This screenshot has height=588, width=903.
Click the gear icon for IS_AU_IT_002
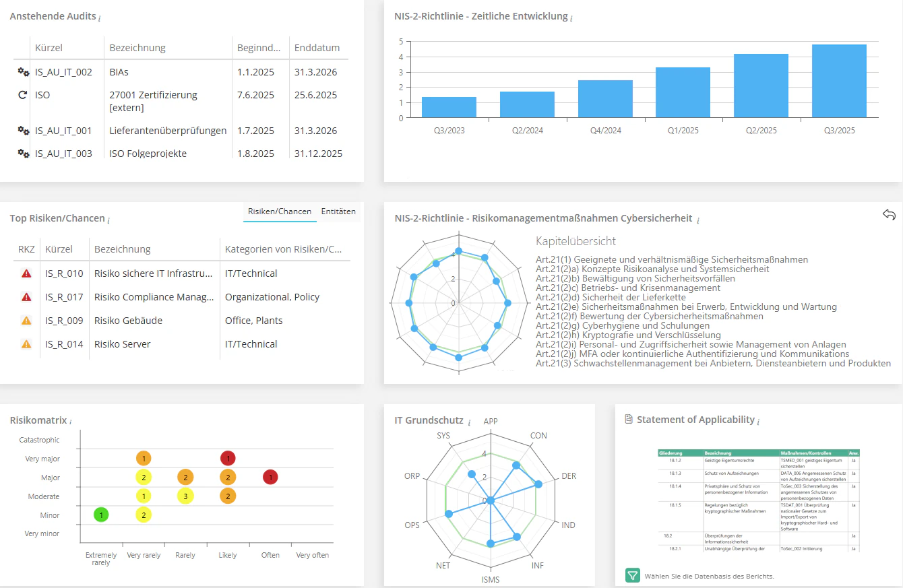(23, 72)
